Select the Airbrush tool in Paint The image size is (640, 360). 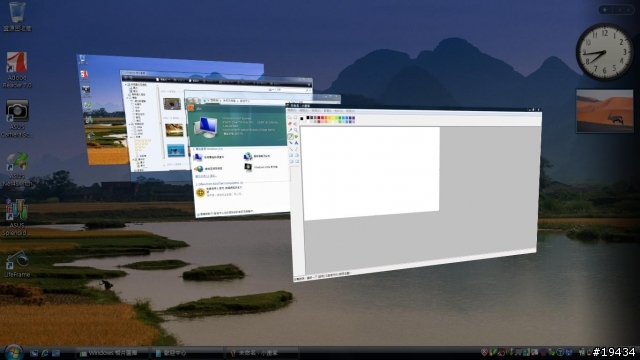pos(290,143)
